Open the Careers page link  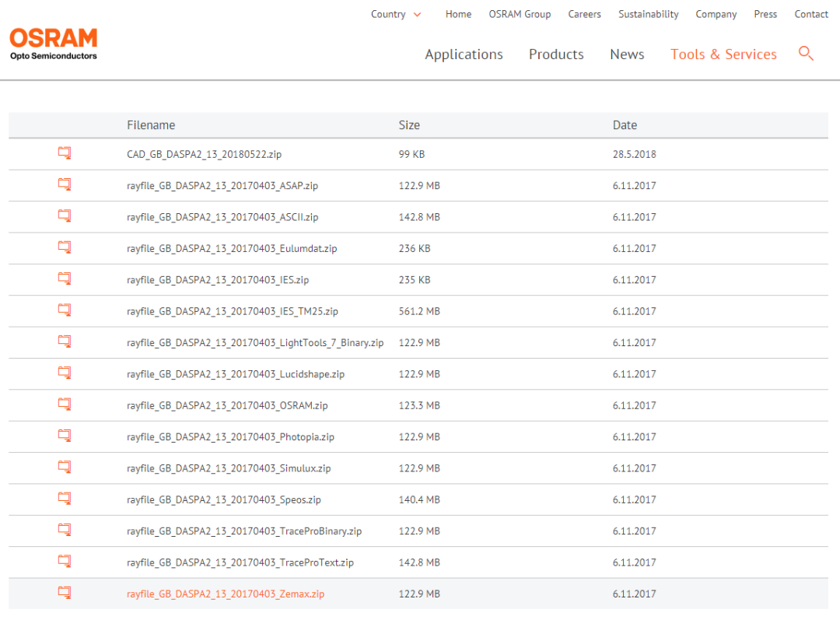click(584, 14)
